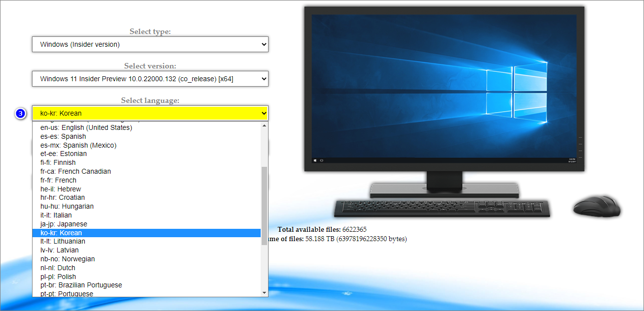Pick nl-nl: Dutch from the list
The width and height of the screenshot is (644, 311).
click(146, 268)
